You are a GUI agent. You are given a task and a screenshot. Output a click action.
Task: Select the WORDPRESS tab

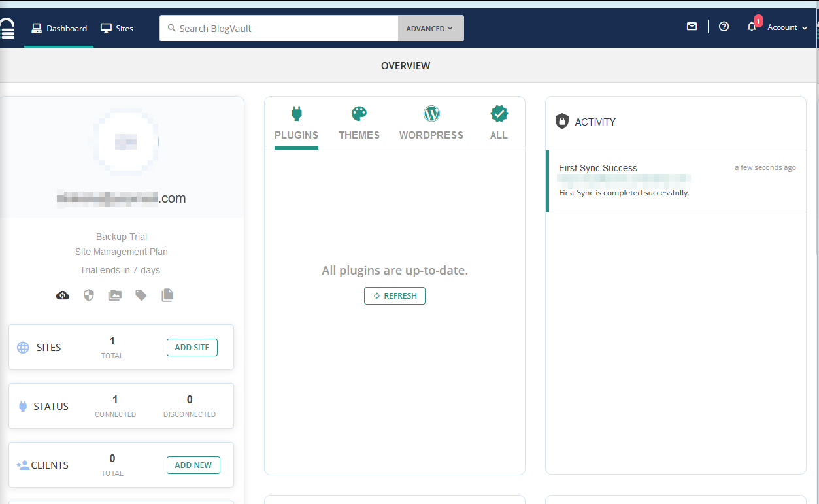coord(431,124)
